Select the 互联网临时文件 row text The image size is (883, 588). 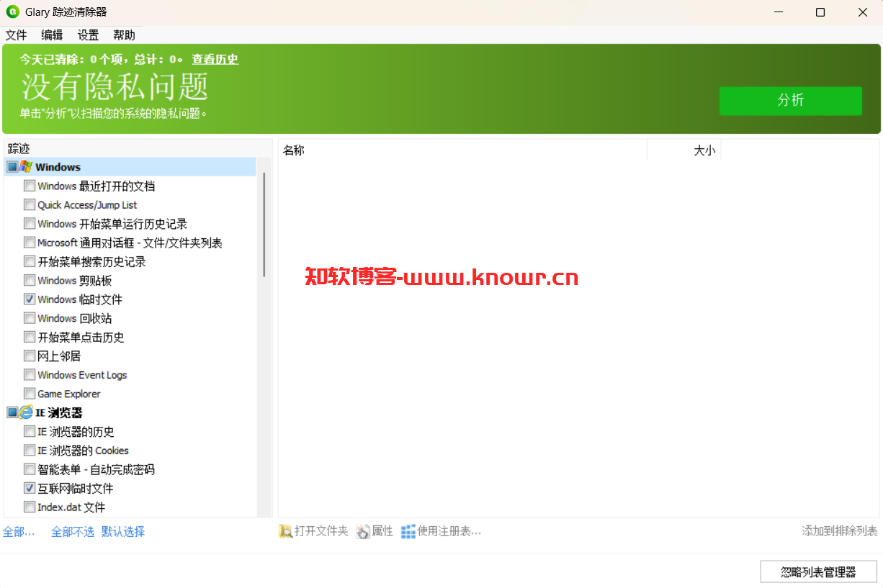76,488
